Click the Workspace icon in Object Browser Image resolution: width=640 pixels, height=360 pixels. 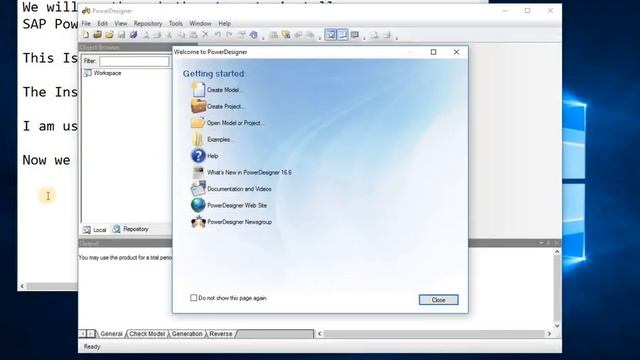pyautogui.click(x=87, y=73)
